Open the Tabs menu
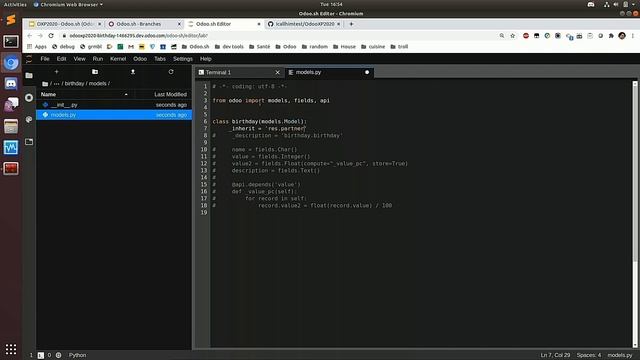The image size is (640, 360). [x=160, y=59]
